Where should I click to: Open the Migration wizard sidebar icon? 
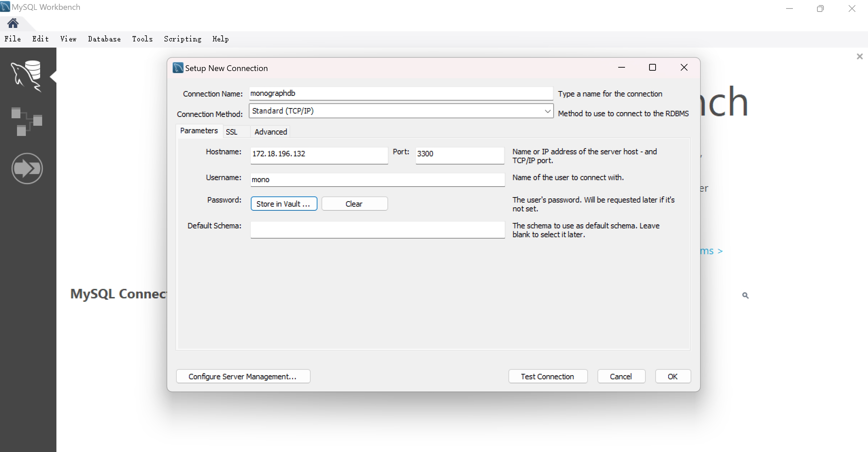(27, 168)
